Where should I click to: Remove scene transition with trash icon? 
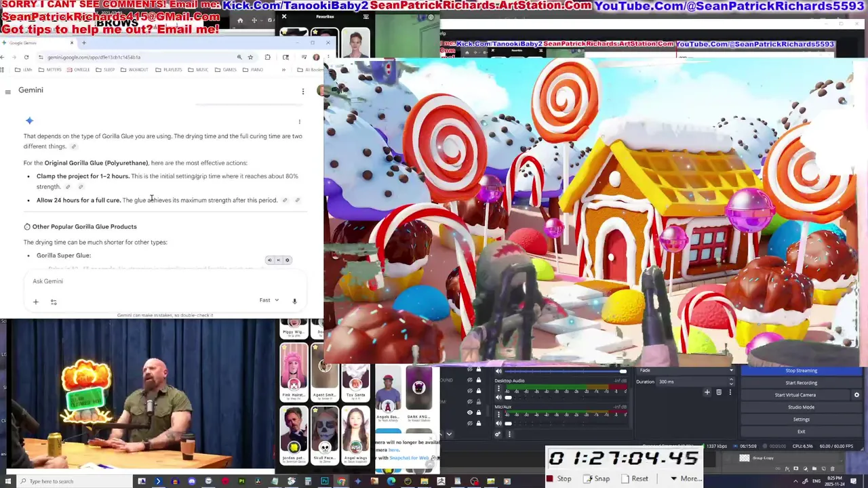click(x=719, y=392)
